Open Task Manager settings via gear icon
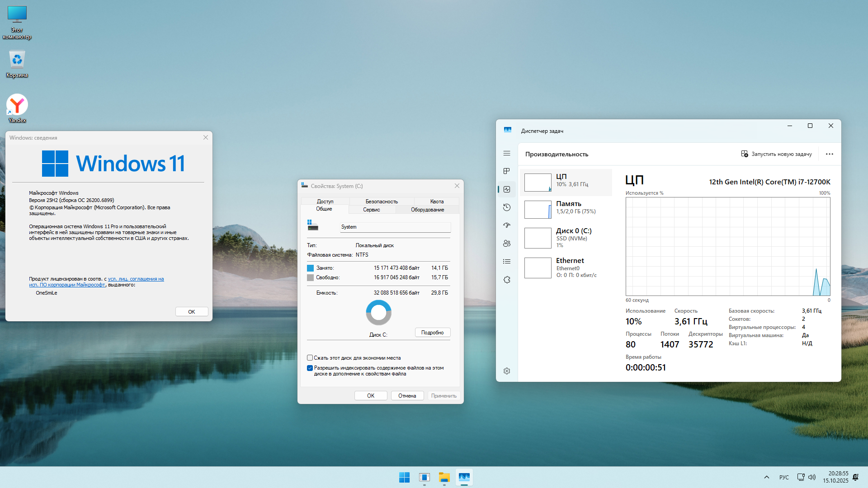The height and width of the screenshot is (488, 868). (x=507, y=371)
